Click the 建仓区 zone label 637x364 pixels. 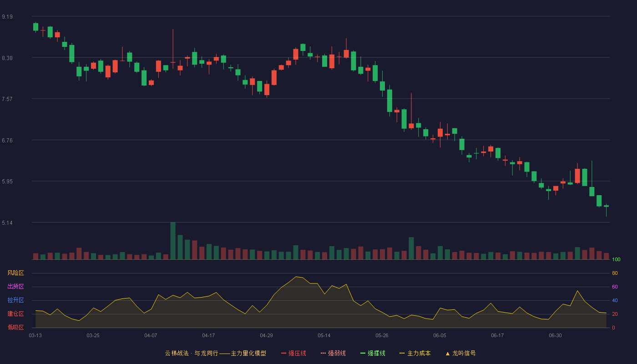coord(15,314)
